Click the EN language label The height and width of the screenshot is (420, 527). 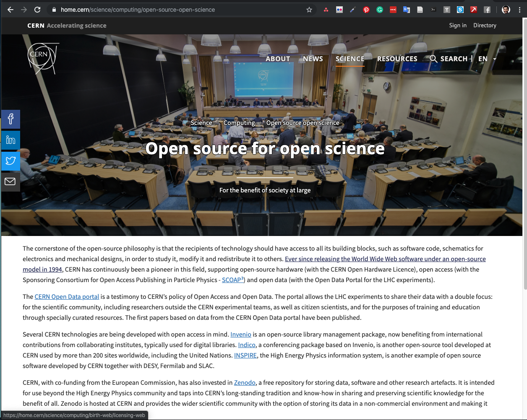(483, 59)
